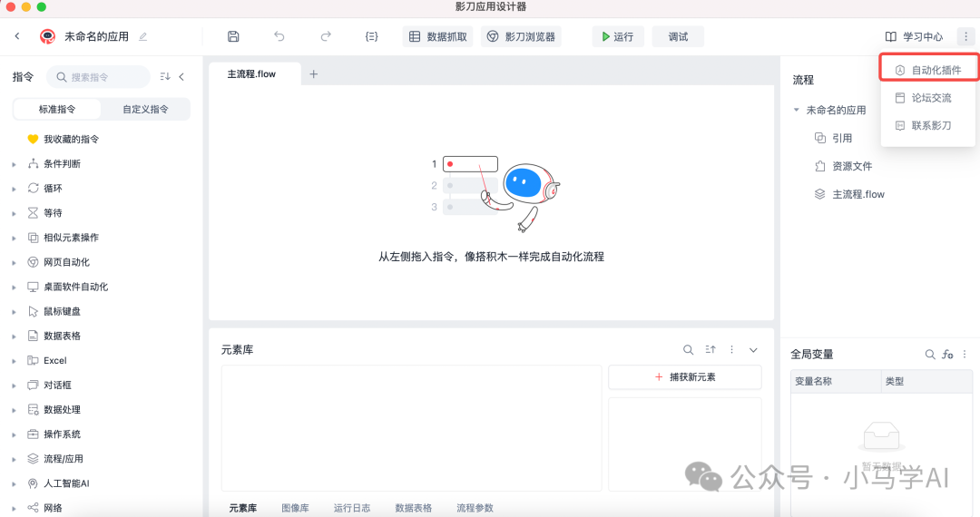Click the 主流程.flow layers icon

(x=820, y=194)
